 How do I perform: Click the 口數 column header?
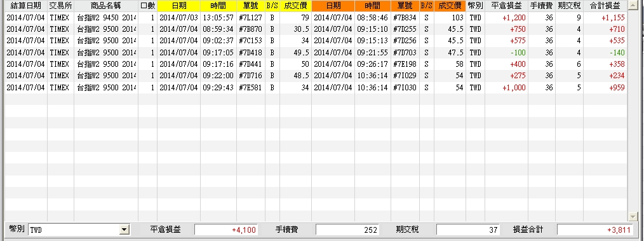pyautogui.click(x=148, y=6)
